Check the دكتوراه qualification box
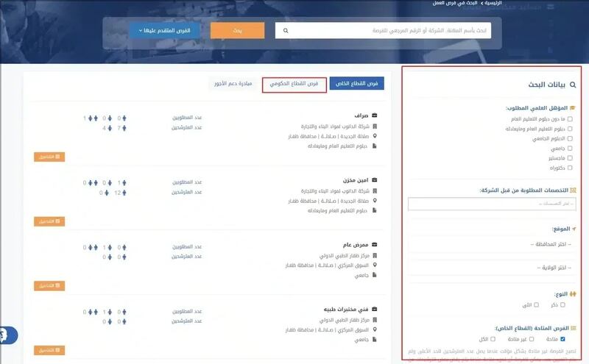589x364 pixels. tap(570, 168)
